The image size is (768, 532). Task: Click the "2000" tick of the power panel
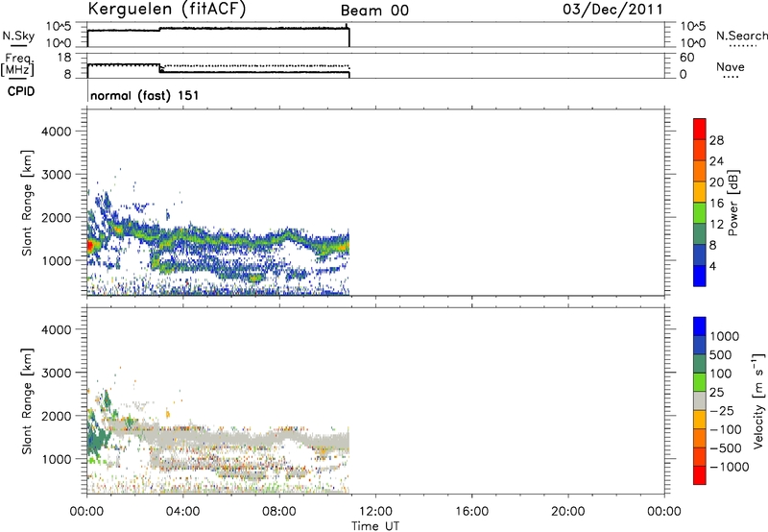(x=57, y=217)
